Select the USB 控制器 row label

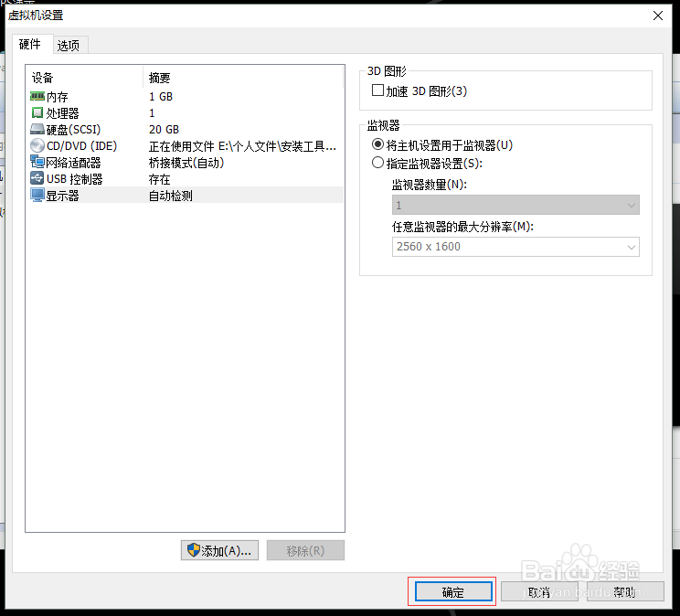(x=75, y=179)
